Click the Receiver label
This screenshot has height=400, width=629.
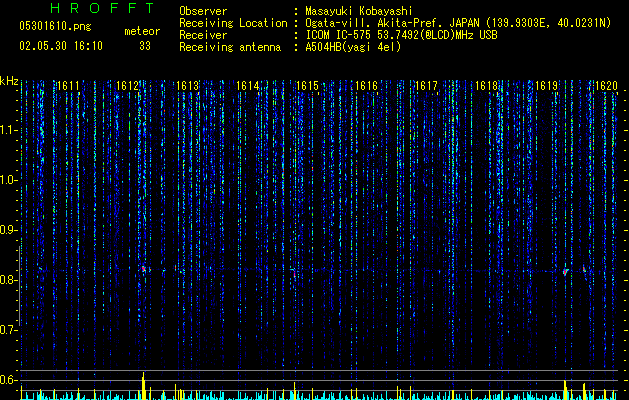tap(203, 35)
